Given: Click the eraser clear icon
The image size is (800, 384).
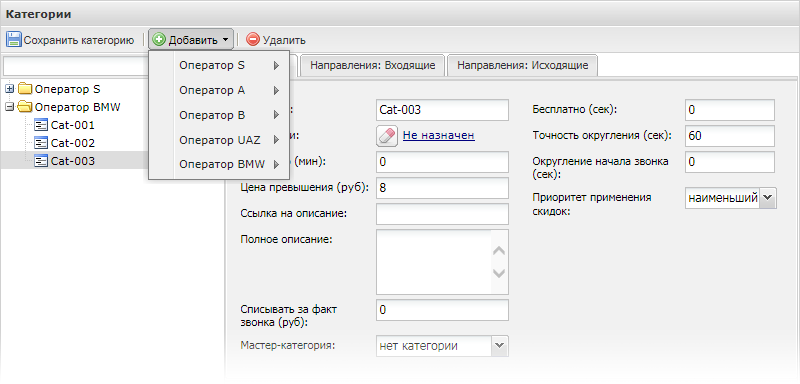Looking at the screenshot, I should [387, 135].
